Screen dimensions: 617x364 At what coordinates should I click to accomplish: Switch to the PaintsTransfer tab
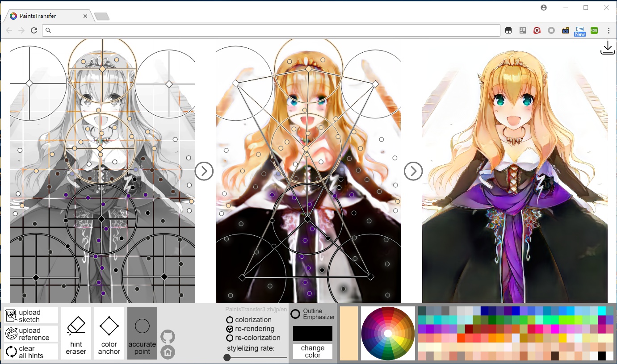pos(48,16)
